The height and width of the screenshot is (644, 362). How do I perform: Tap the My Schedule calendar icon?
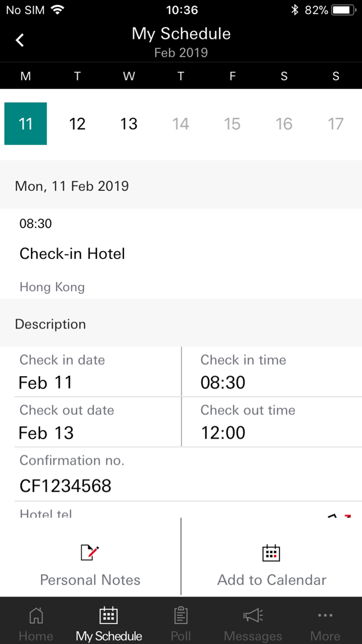pos(109,615)
